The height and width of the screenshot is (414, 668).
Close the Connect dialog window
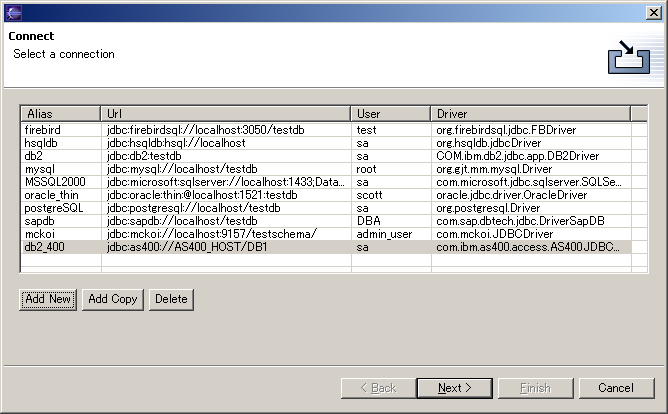click(x=654, y=13)
